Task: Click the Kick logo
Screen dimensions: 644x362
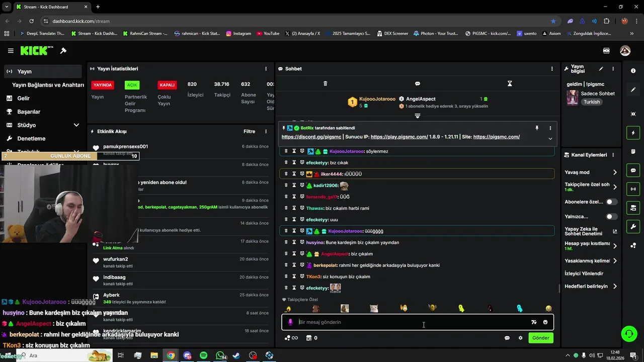Action: [x=36, y=51]
